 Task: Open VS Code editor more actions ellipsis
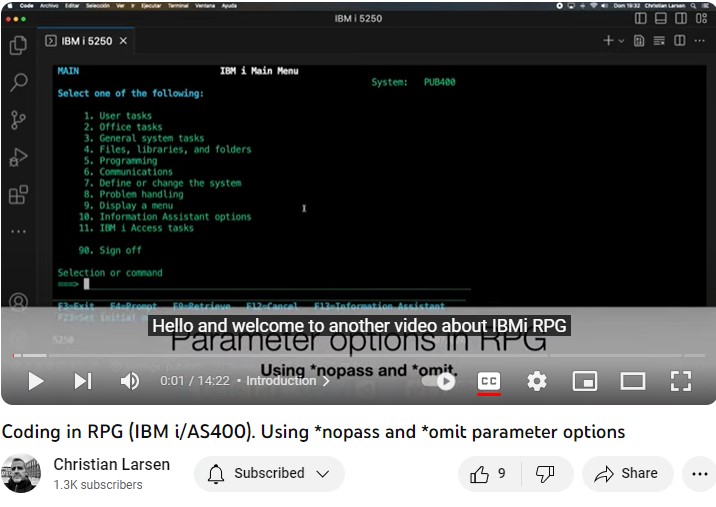[699, 41]
